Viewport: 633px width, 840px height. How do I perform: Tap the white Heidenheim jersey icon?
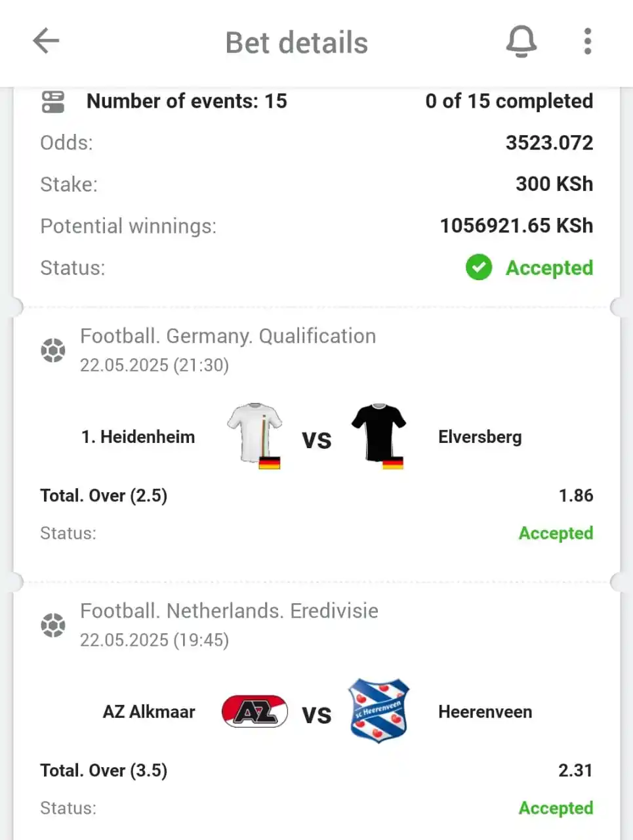point(255,436)
